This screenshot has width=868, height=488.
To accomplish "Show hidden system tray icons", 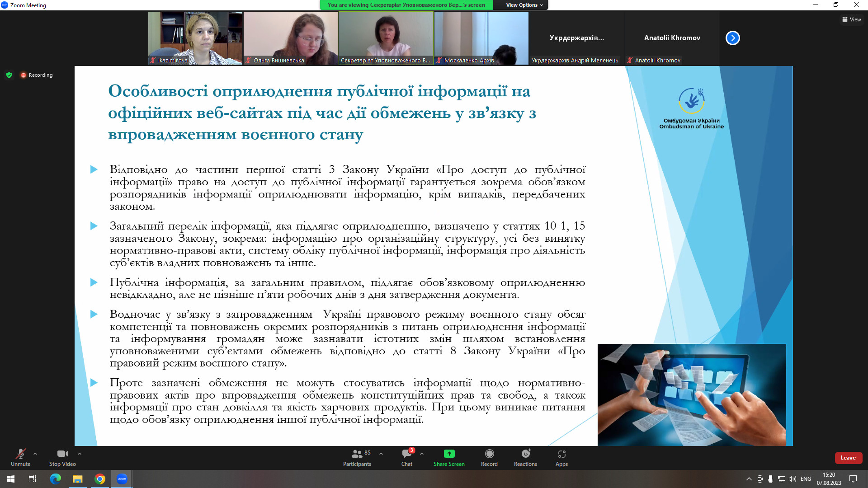I will [749, 479].
